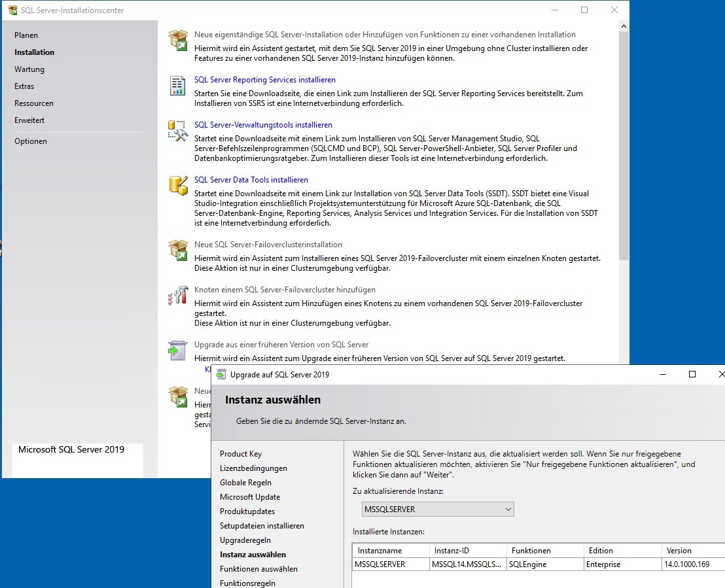Open Optionen in the left sidebar
The width and height of the screenshot is (725, 588).
(31, 141)
